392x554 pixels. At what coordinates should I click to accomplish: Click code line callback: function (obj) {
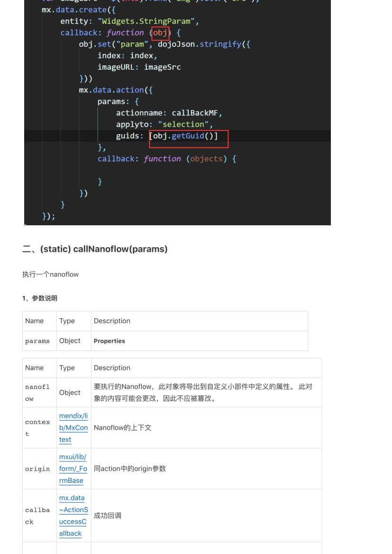point(120,33)
